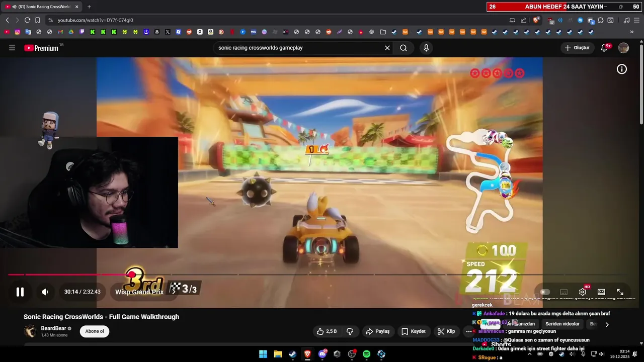
Task: Select the video title text
Action: (x=101, y=317)
